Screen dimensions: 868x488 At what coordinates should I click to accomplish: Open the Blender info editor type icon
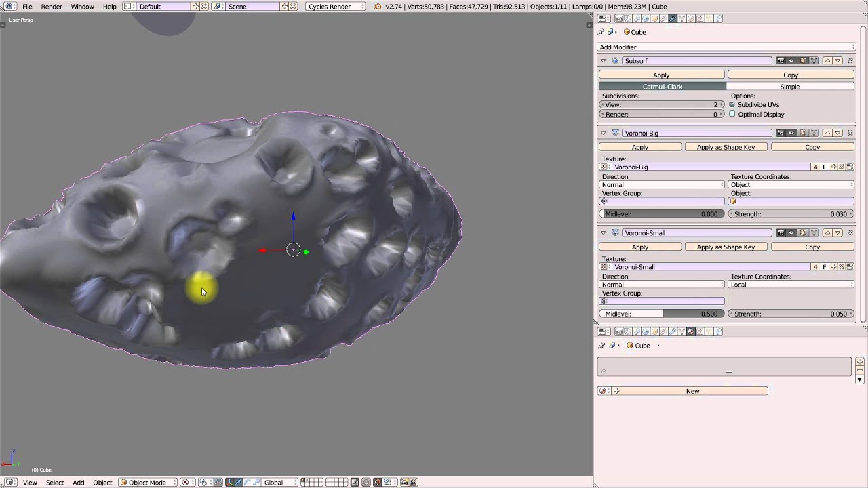tap(9, 6)
